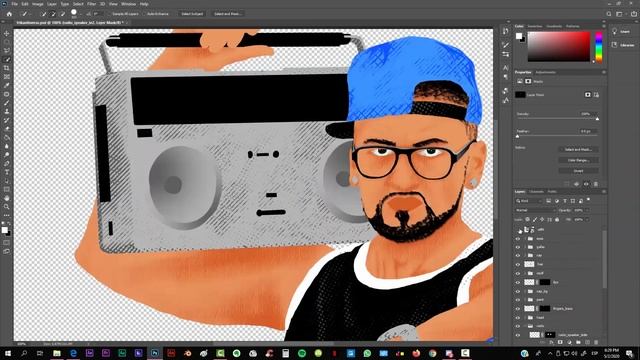The width and height of the screenshot is (640, 360).
Task: Choose Subtract from selection brush mode
Action: [x=62, y=14]
